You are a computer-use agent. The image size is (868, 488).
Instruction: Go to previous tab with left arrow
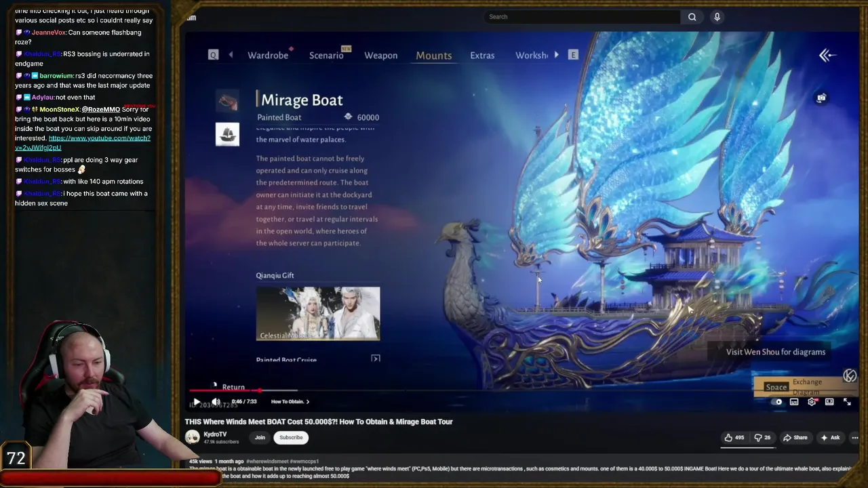(231, 55)
